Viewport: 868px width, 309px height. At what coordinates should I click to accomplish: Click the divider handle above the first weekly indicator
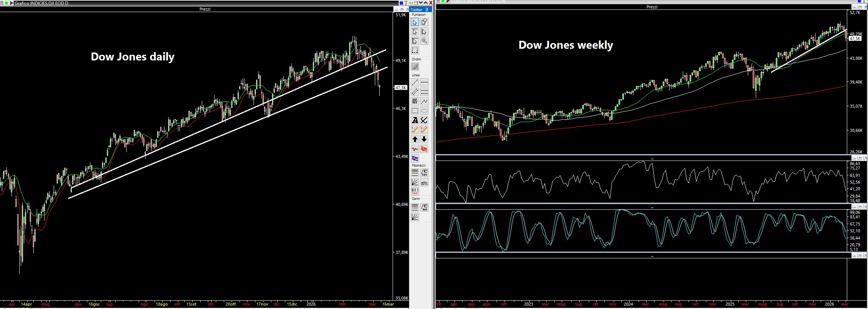coord(652,159)
